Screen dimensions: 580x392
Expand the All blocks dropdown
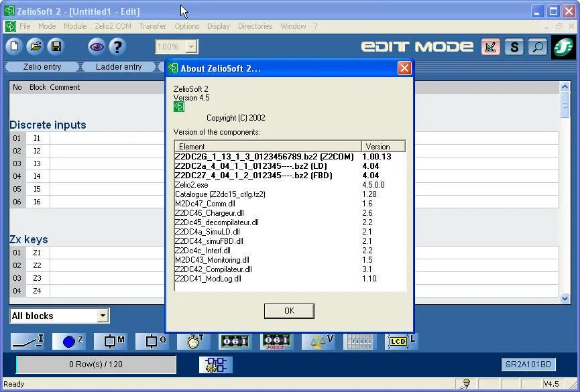click(103, 316)
